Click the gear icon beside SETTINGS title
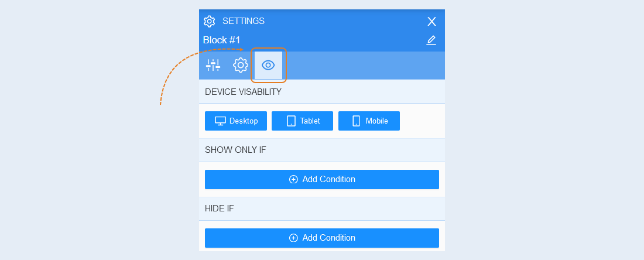644x260 pixels. click(x=210, y=21)
